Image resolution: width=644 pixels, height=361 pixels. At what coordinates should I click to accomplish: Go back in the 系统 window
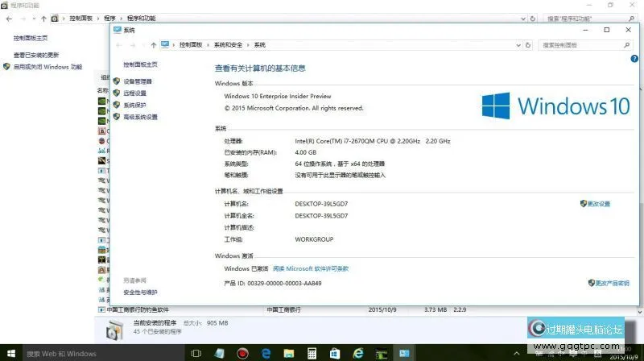tap(119, 45)
